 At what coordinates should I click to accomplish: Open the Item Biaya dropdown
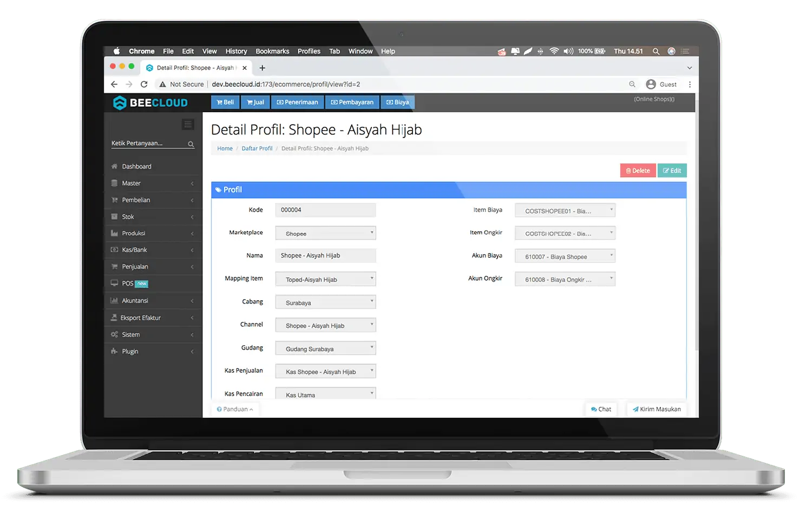(x=565, y=210)
